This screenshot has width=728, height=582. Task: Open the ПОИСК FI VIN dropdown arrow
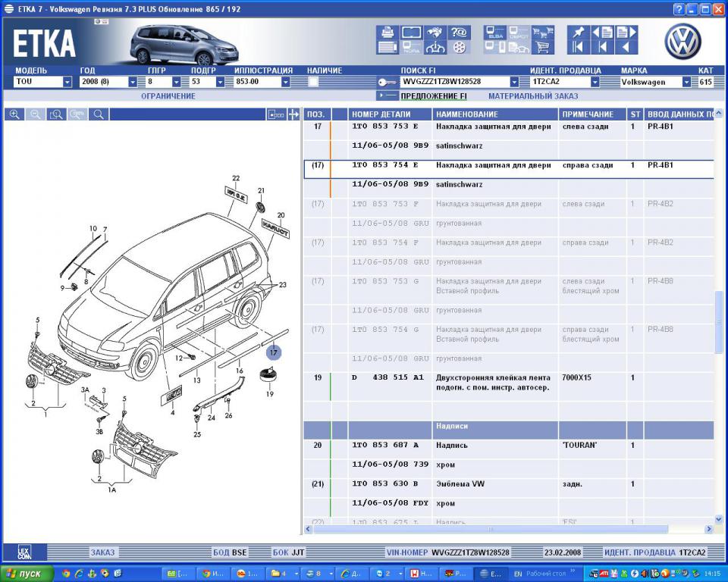click(x=514, y=82)
